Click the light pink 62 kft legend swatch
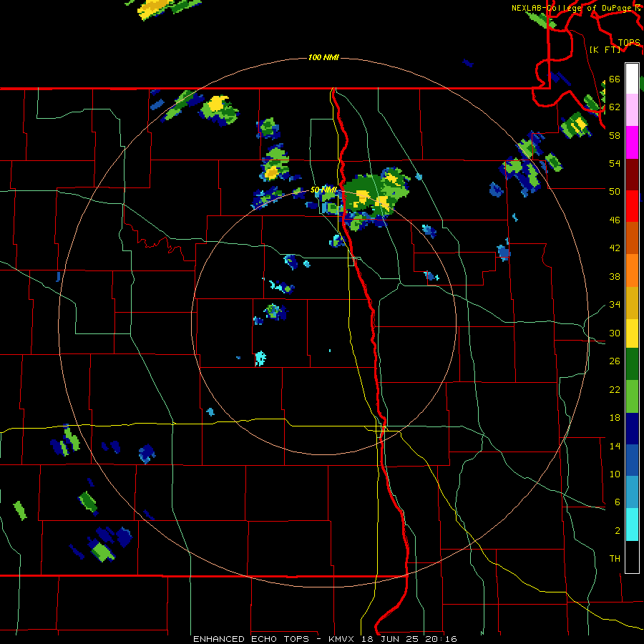The width and height of the screenshot is (644, 644). pos(632,109)
